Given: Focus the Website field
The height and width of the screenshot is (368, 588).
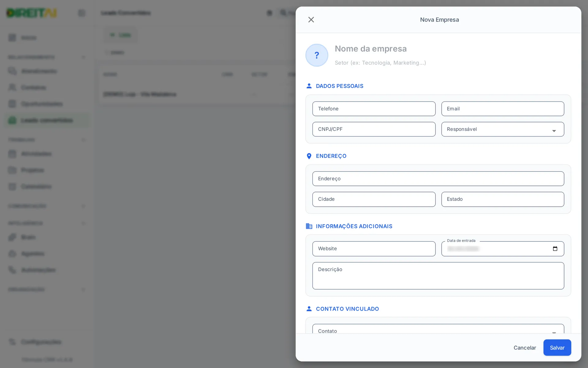Looking at the screenshot, I should point(374,249).
